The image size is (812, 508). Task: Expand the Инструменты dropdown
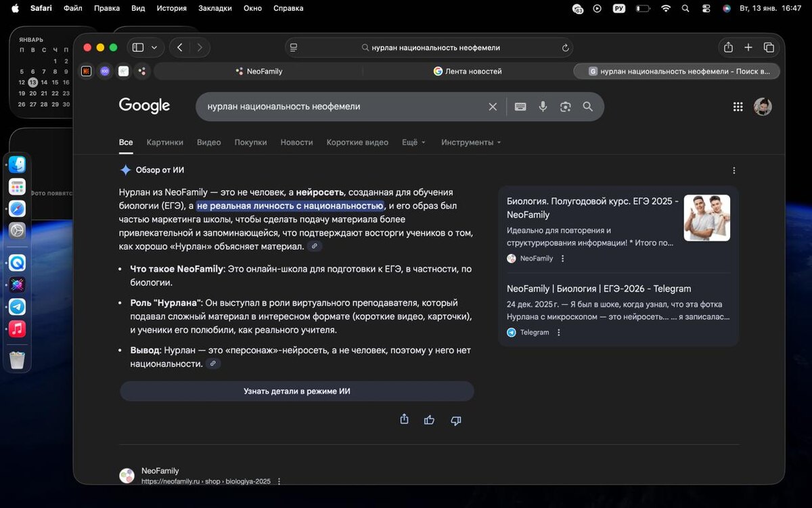(x=471, y=142)
